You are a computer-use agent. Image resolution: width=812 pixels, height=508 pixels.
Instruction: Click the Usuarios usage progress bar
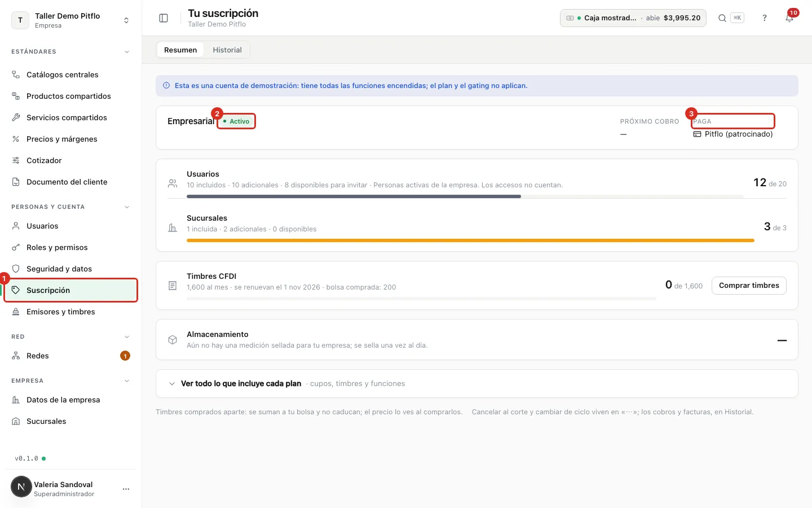tap(465, 196)
